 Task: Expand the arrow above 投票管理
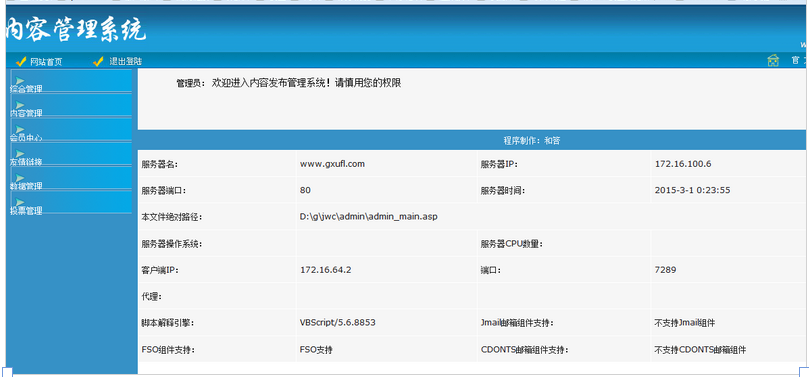click(20, 202)
